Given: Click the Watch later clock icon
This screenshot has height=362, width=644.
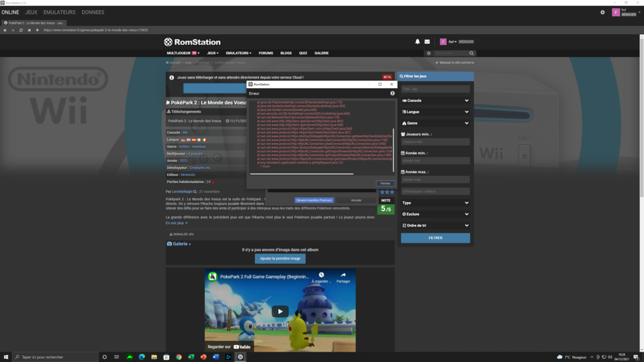Looking at the screenshot, I should [x=321, y=275].
